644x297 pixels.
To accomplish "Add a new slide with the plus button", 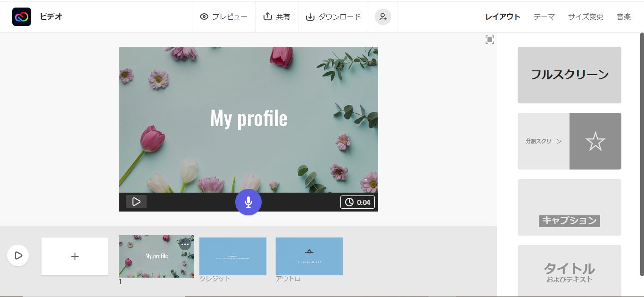I will tap(74, 256).
